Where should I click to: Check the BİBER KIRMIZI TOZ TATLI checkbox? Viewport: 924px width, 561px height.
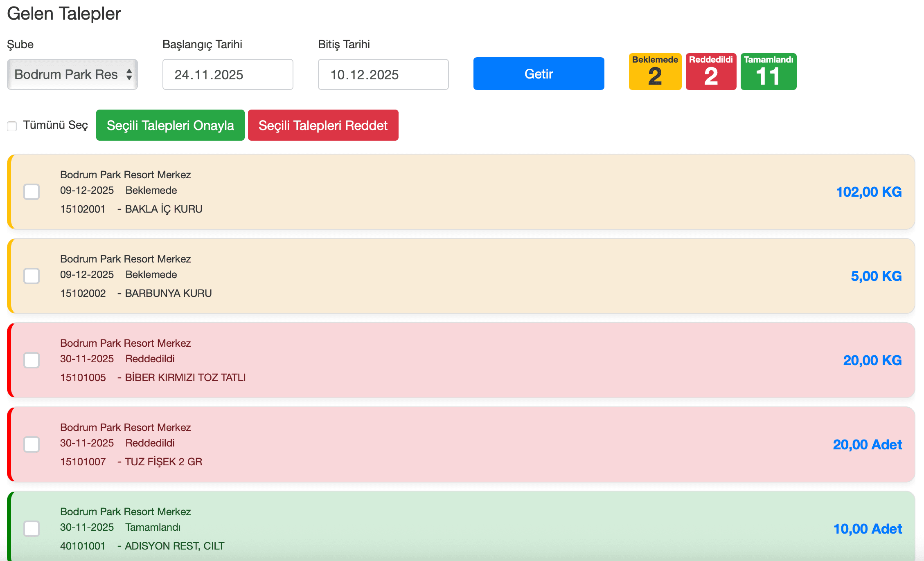[x=32, y=360]
